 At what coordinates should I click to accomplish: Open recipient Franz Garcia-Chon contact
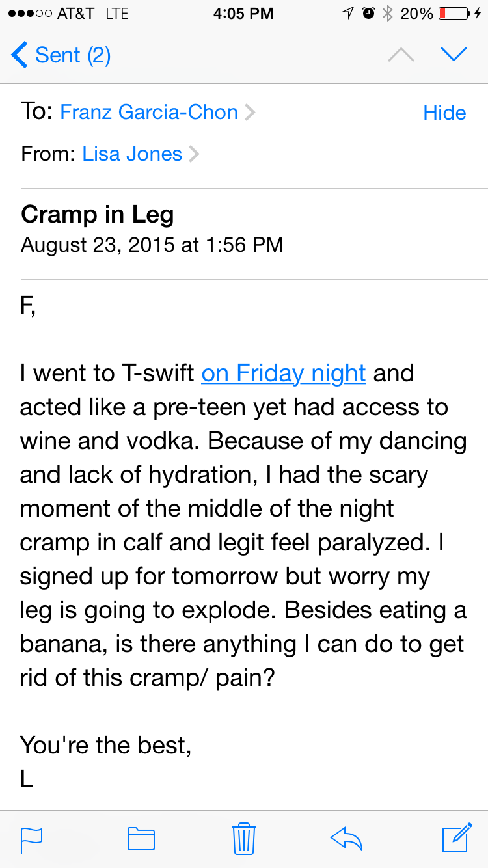149,113
